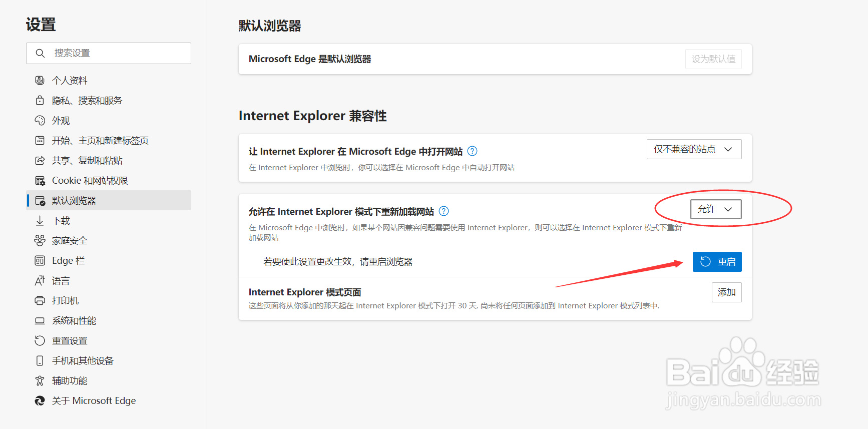Click the 若要使此设置更改生效，请重启浏览器 message
Viewport: 868px width, 429px height.
[338, 262]
